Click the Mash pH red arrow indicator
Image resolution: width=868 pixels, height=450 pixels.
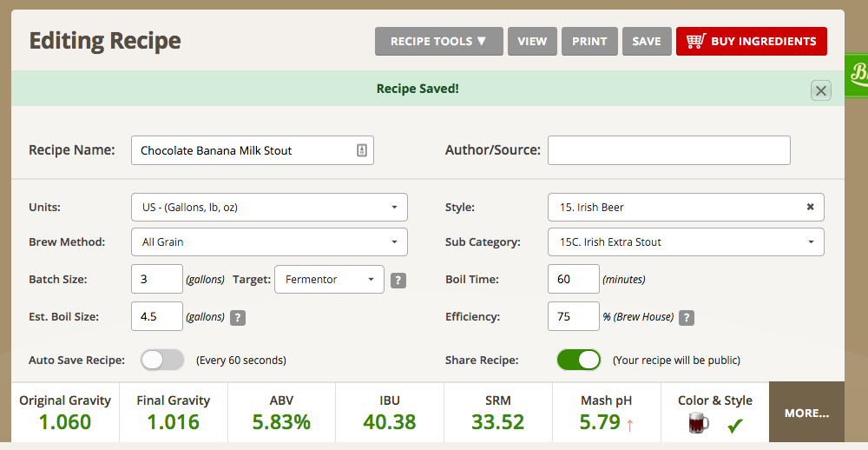(x=629, y=424)
